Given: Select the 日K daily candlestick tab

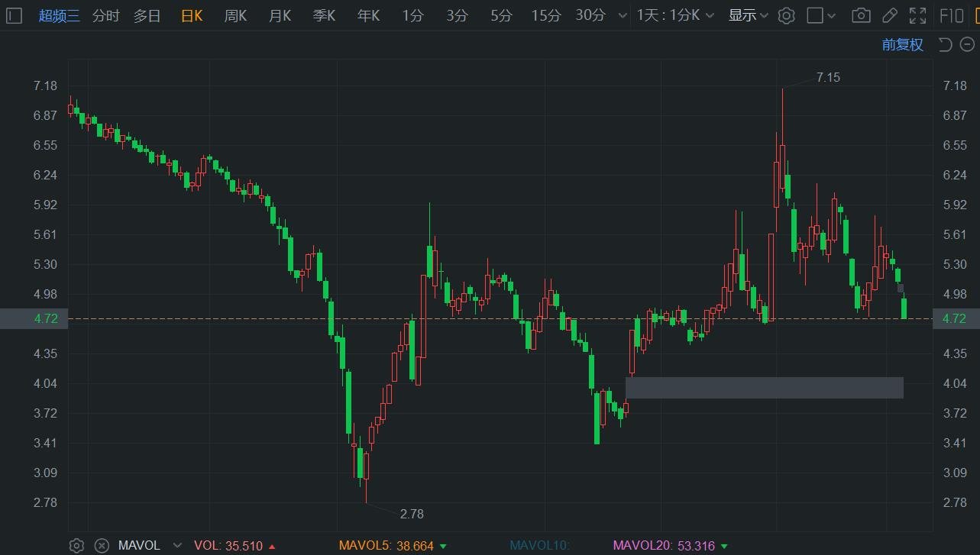Looking at the screenshot, I should pos(192,15).
